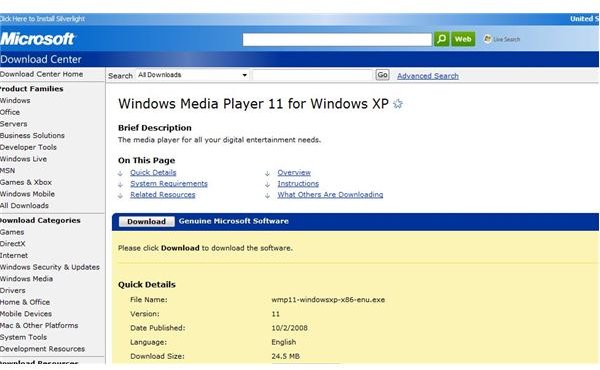600x370 pixels.
Task: Select Windows Mobile in sidebar
Action: (x=27, y=194)
